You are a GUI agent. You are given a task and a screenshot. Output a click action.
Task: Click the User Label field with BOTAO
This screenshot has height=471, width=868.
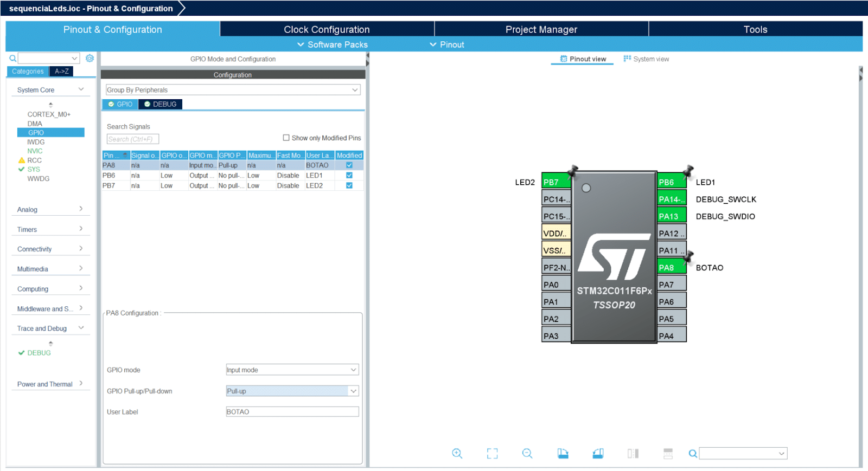[x=292, y=412]
